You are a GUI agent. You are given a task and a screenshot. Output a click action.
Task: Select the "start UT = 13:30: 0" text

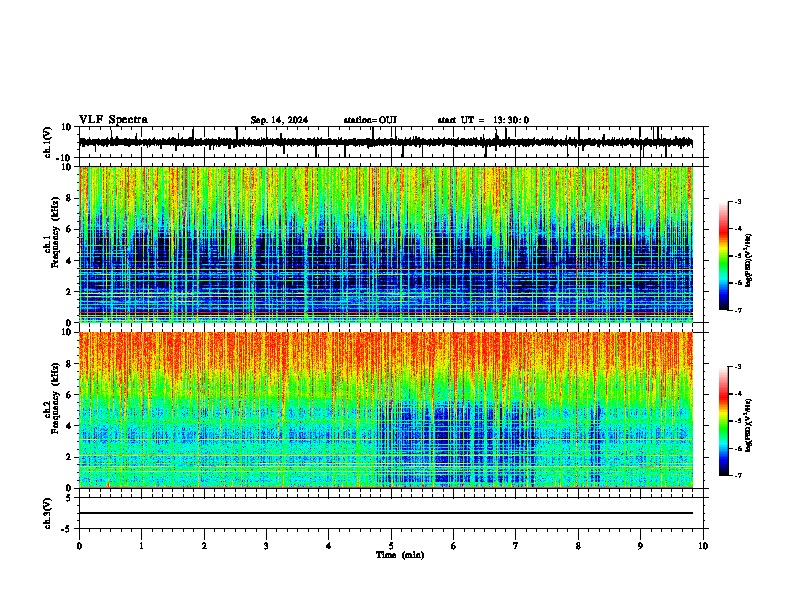click(x=483, y=120)
